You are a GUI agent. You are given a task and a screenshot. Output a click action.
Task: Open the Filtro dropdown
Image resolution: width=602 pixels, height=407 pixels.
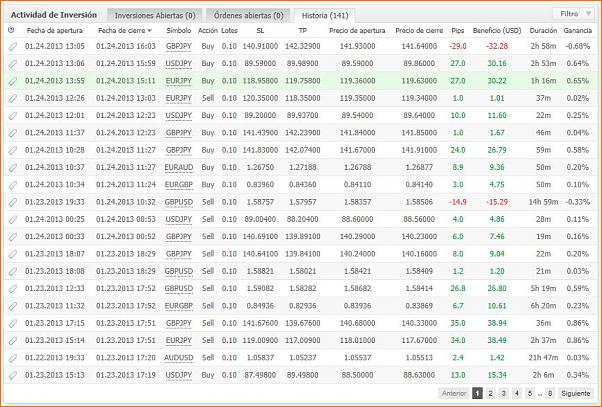point(575,14)
